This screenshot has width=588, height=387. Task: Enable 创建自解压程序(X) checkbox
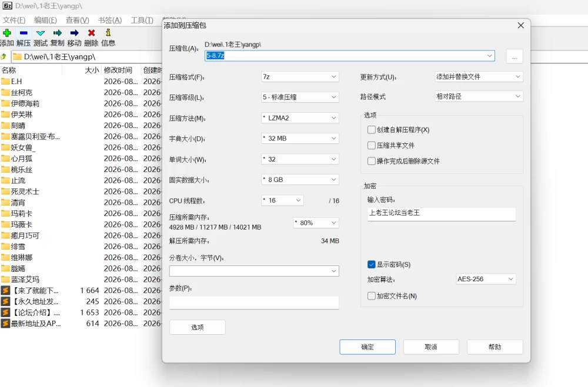(371, 130)
